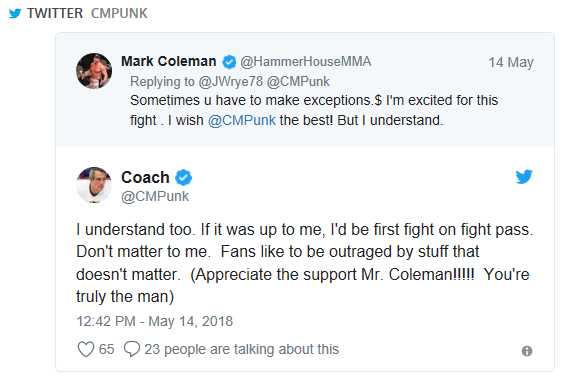
Task: Click the CMPUNK header label
Action: click(119, 13)
